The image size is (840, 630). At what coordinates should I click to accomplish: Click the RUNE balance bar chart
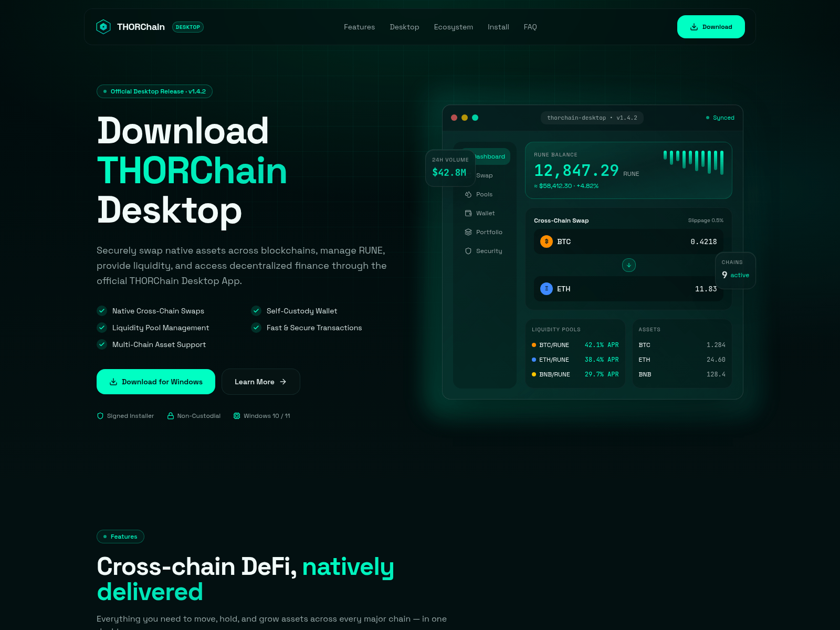pyautogui.click(x=694, y=162)
